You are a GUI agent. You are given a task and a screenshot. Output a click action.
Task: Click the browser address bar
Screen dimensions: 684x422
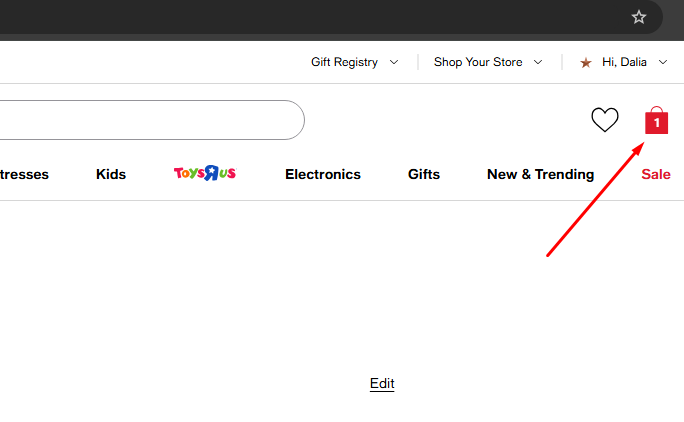[300, 17]
